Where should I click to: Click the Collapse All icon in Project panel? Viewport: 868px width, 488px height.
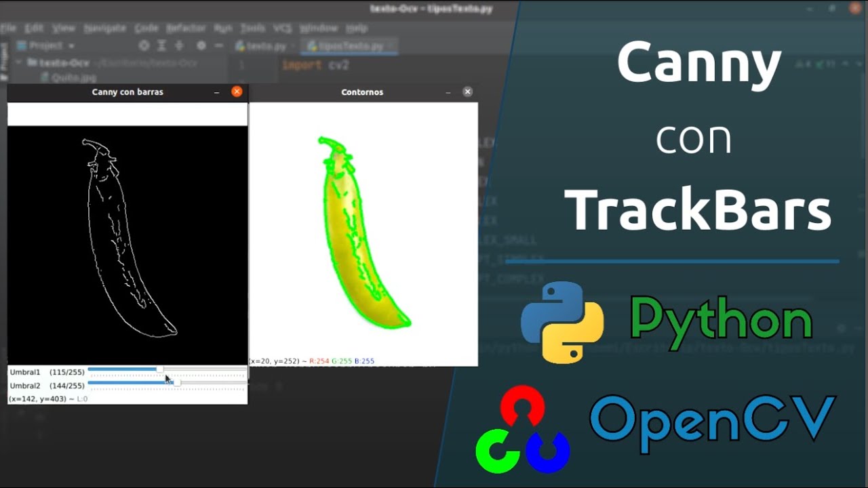(x=179, y=46)
